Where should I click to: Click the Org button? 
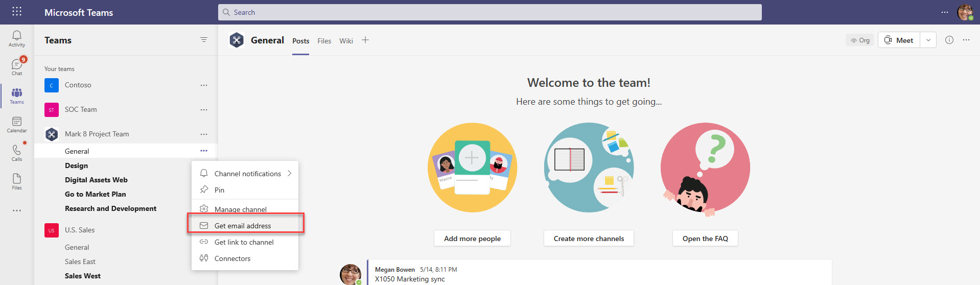[x=860, y=40]
